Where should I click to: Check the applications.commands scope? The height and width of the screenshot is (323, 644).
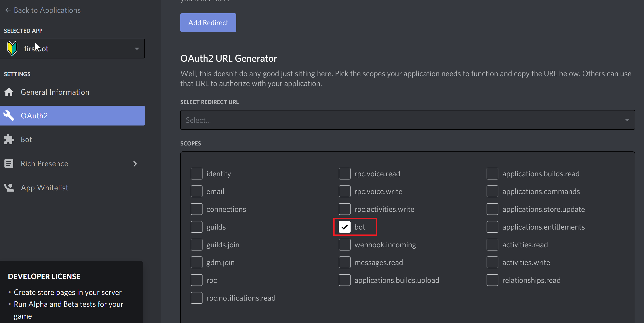click(x=492, y=191)
